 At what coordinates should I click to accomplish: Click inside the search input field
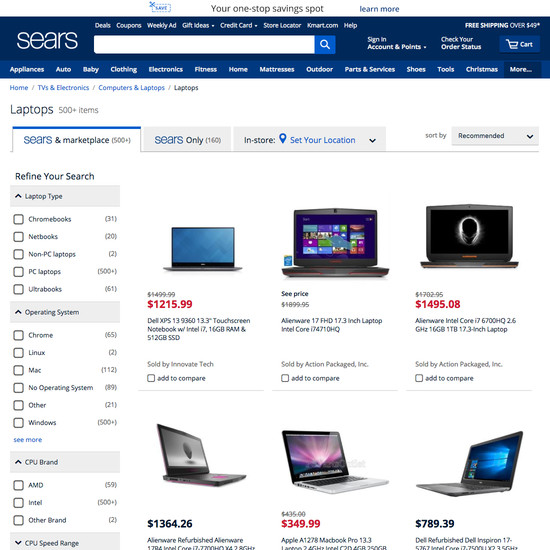click(204, 45)
